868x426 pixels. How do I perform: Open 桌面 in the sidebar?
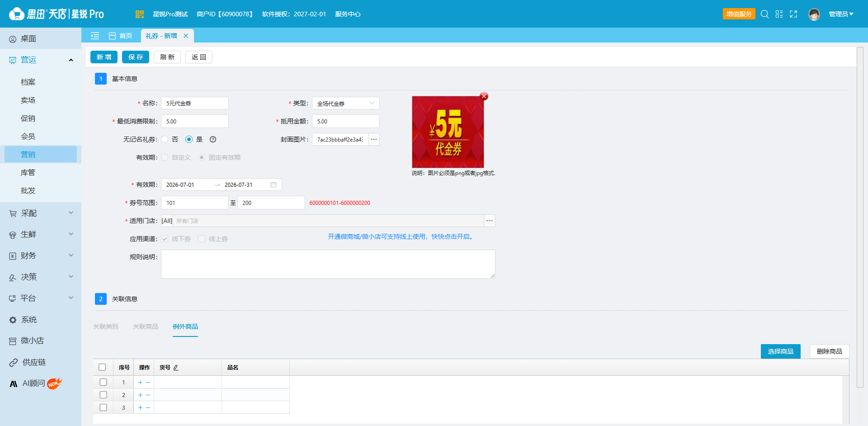pyautogui.click(x=41, y=38)
